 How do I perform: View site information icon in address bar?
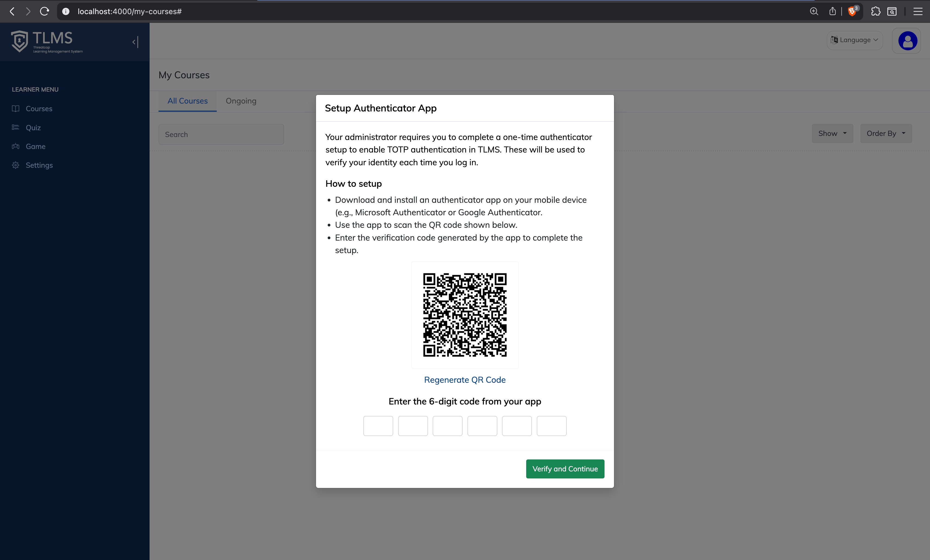coord(66,11)
